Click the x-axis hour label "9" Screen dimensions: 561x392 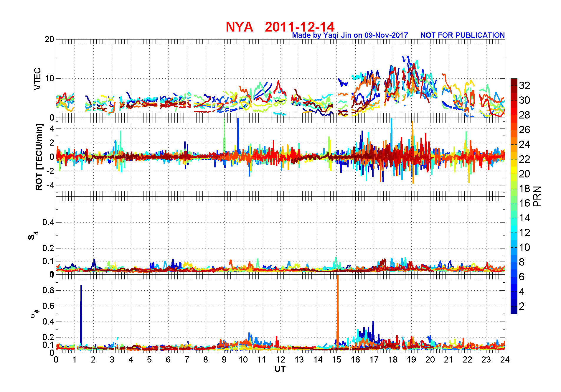(224, 360)
